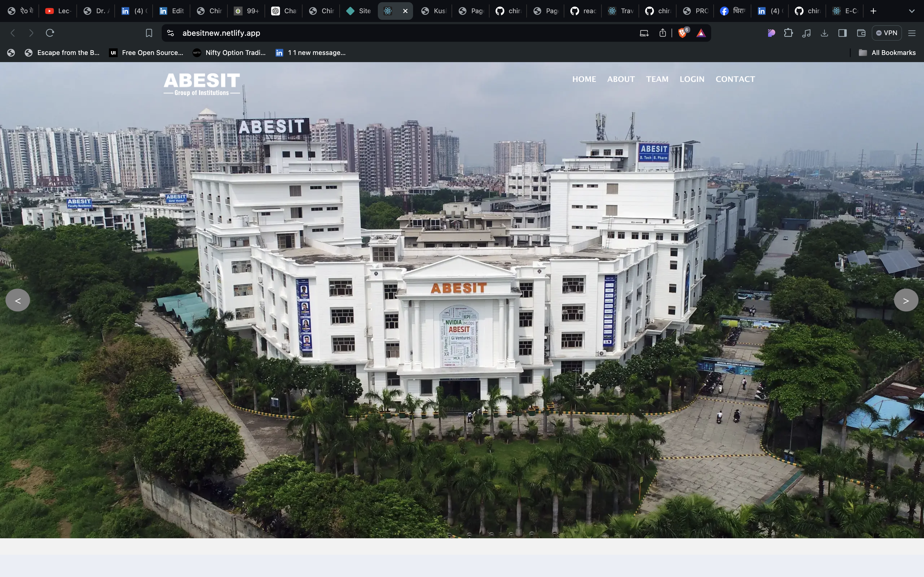Open the downloads icon in toolbar

click(x=824, y=33)
